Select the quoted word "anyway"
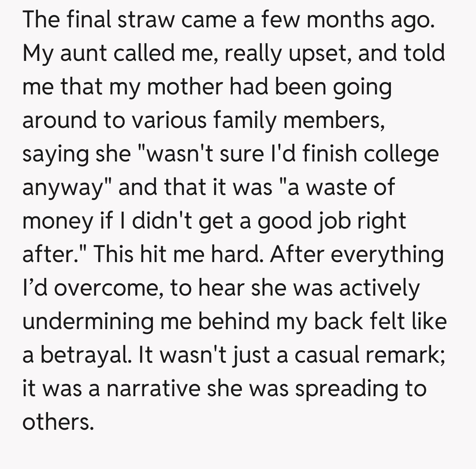 click(x=66, y=188)
